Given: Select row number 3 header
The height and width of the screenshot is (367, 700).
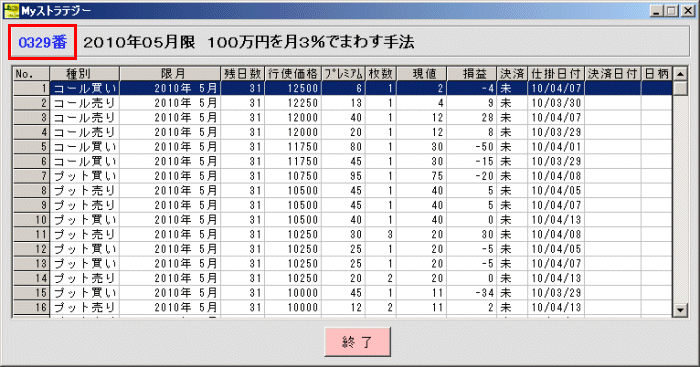Looking at the screenshot, I should pos(31,117).
